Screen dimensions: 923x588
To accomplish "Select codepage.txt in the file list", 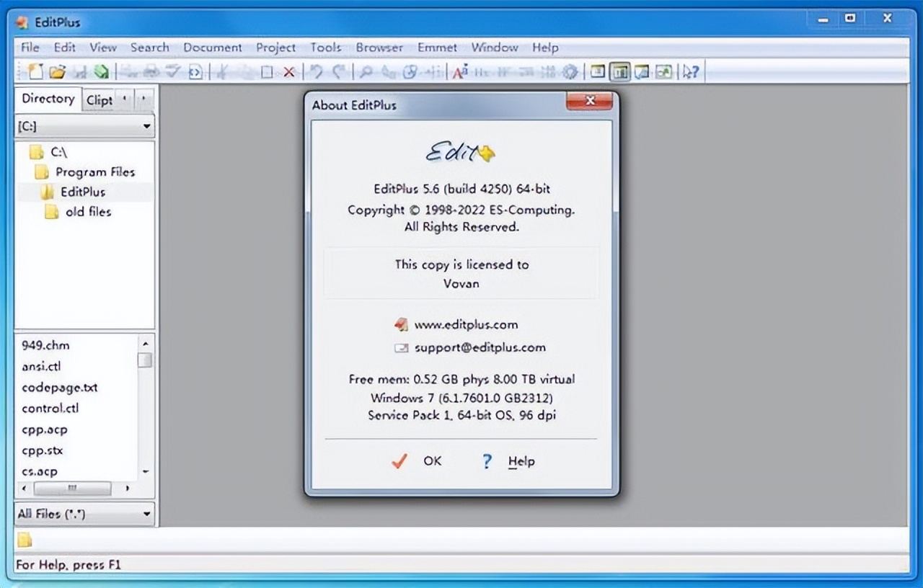I will [x=59, y=387].
